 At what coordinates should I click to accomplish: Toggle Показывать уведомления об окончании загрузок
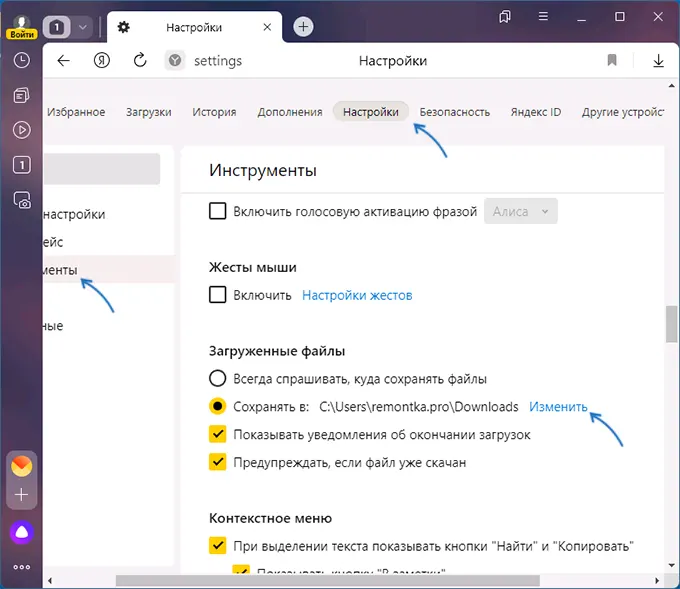pyautogui.click(x=217, y=434)
